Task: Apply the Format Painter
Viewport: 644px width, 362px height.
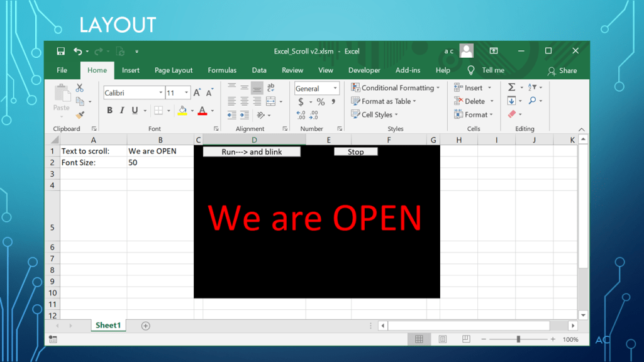Action: coord(79,114)
